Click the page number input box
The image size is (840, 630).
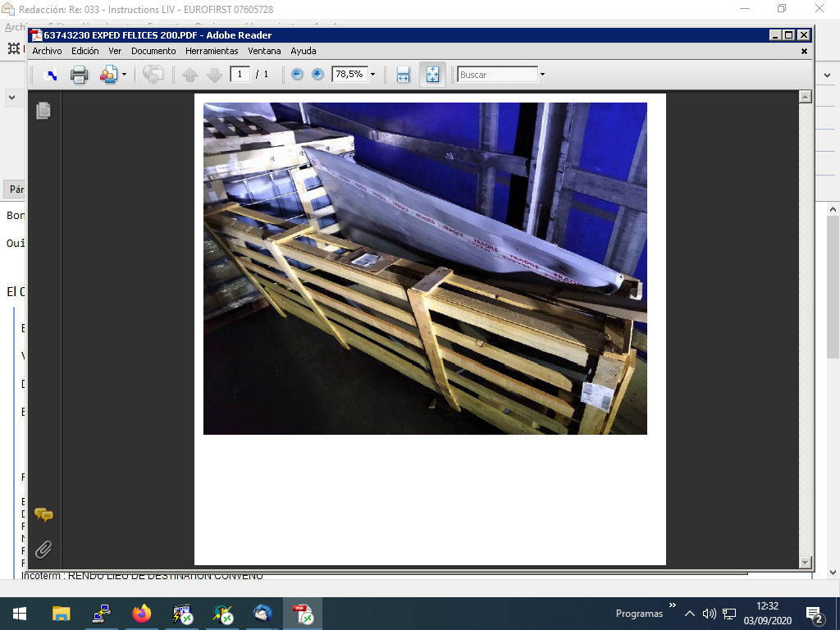click(x=240, y=75)
